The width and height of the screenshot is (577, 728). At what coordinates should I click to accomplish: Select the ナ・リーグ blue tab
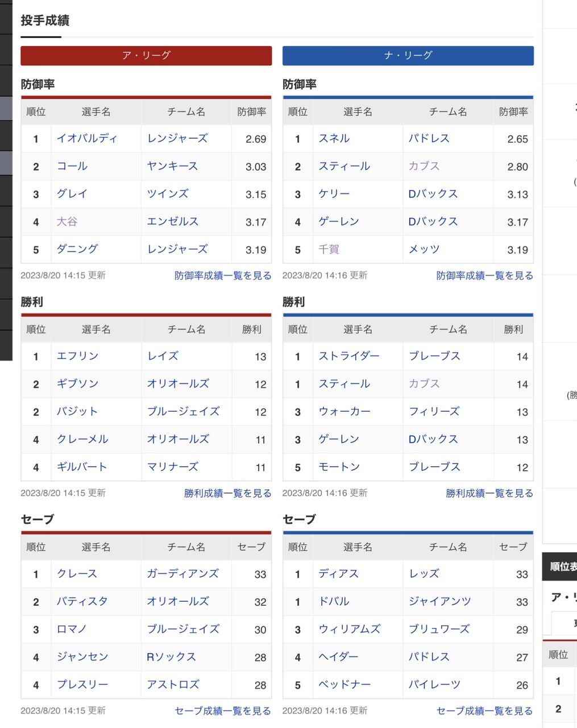pos(408,56)
